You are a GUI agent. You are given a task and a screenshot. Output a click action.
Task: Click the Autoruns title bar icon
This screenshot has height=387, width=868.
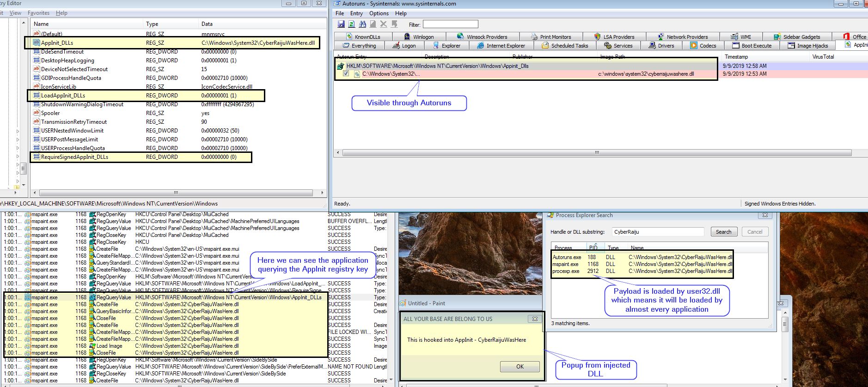[x=336, y=4]
